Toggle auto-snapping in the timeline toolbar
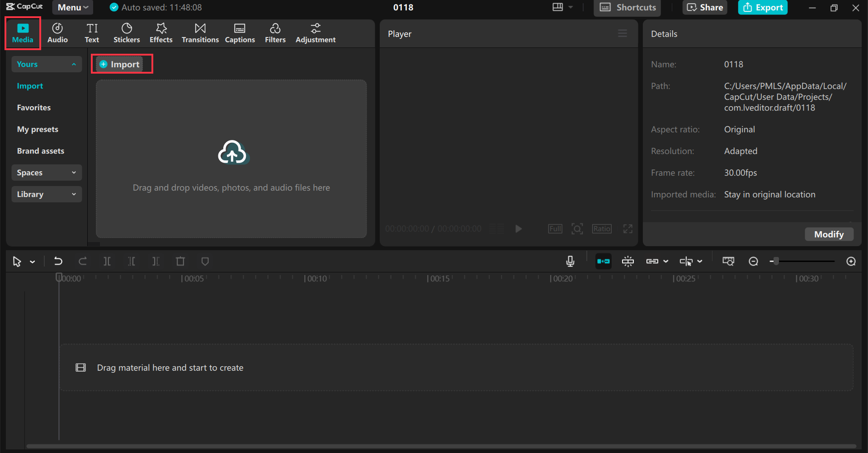This screenshot has height=453, width=868. pyautogui.click(x=603, y=261)
